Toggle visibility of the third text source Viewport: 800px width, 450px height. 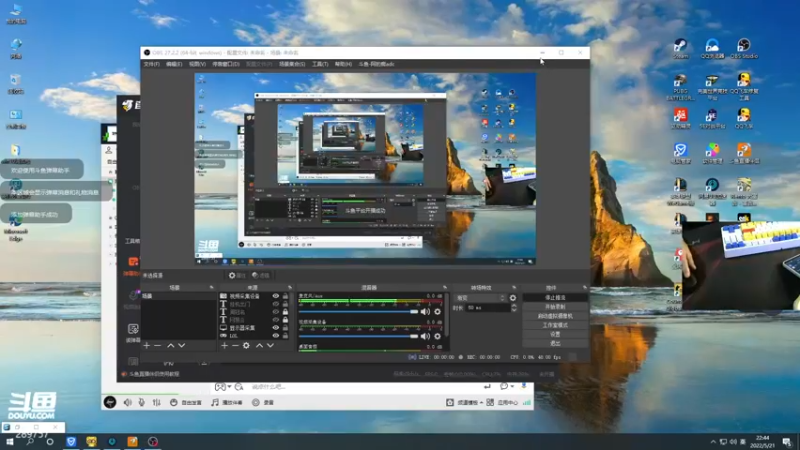pyautogui.click(x=276, y=320)
